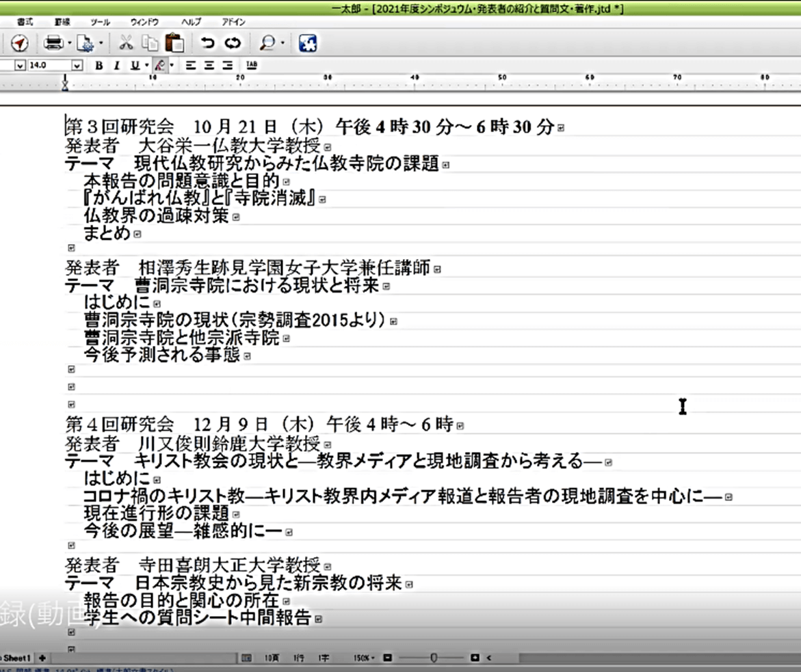Open the font size 14.0 dropdown
801x672 pixels.
coord(77,66)
